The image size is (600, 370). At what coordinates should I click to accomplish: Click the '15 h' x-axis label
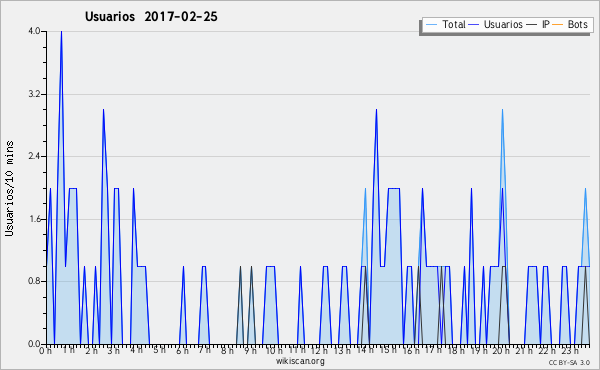click(388, 350)
